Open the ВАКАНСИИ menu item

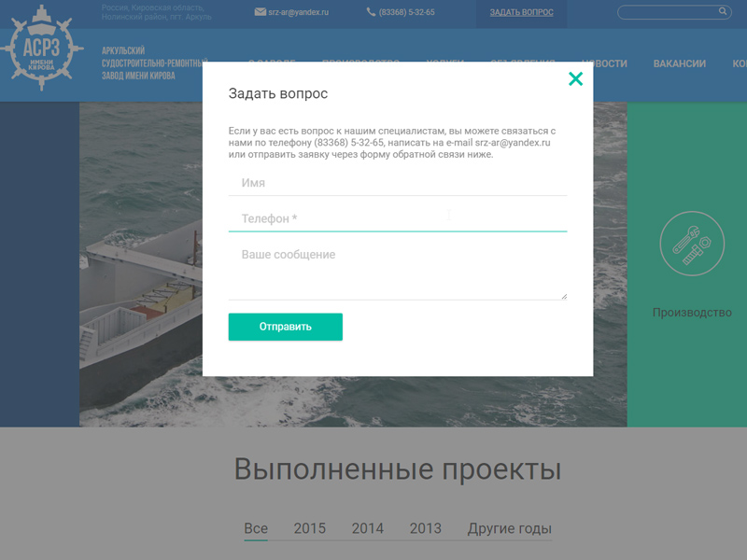point(680,63)
